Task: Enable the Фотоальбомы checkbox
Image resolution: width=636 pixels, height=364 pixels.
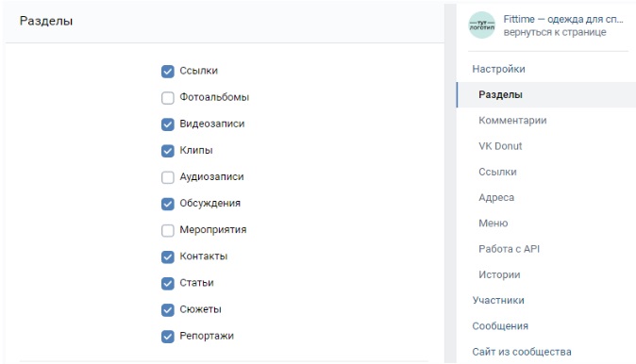Action: tap(168, 98)
